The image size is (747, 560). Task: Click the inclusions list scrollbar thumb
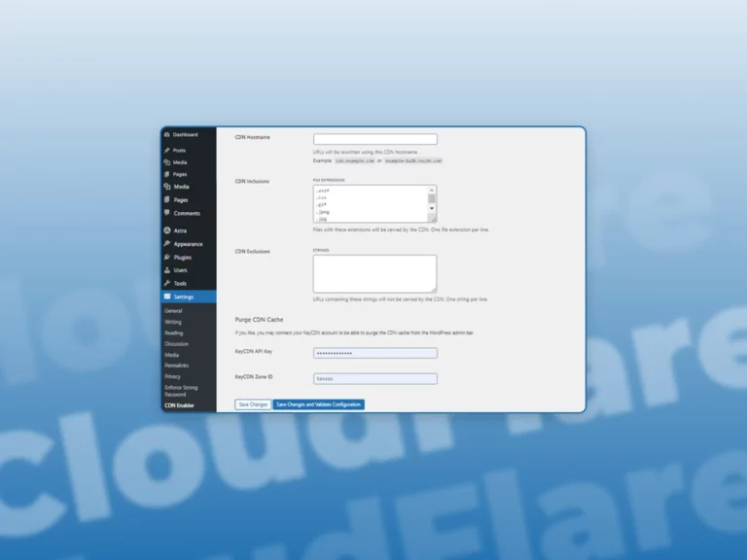click(x=432, y=198)
